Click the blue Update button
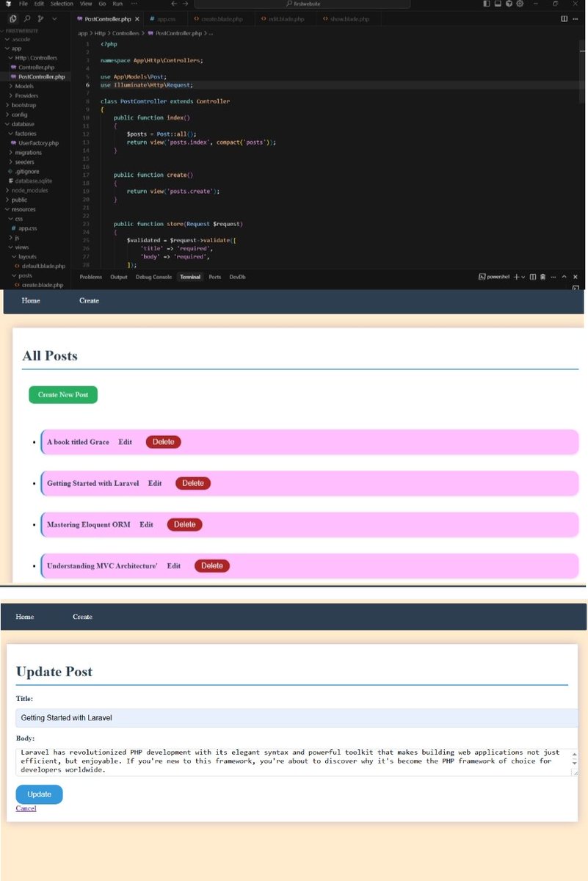This screenshot has height=881, width=588. (40, 794)
